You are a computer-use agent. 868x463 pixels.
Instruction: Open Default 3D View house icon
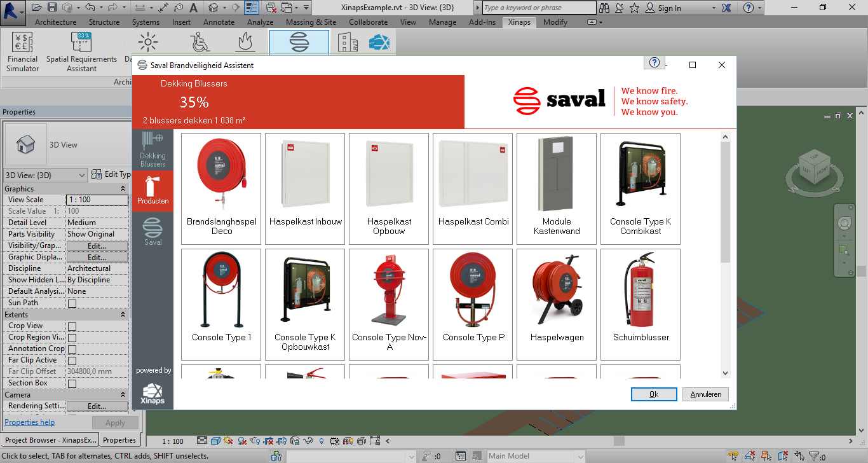(213, 8)
